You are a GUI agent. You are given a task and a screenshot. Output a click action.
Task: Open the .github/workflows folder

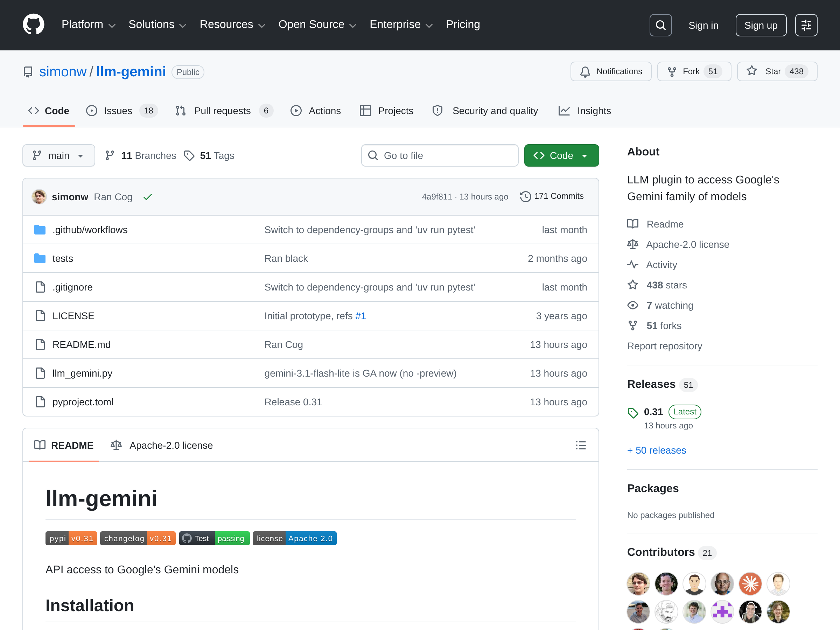[90, 230]
